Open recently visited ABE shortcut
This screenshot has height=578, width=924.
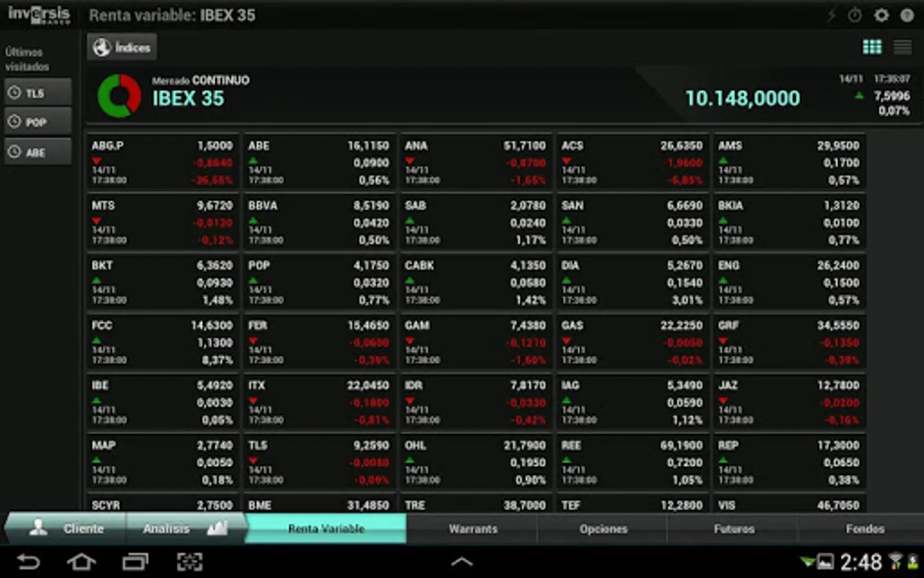point(38,152)
